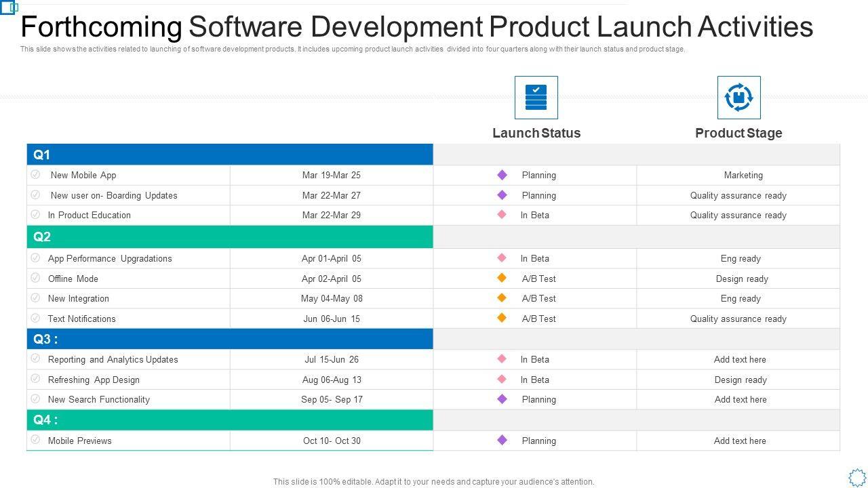The height and width of the screenshot is (488, 868).
Task: Select the Apr 01-April 05 date cell
Action: (332, 258)
